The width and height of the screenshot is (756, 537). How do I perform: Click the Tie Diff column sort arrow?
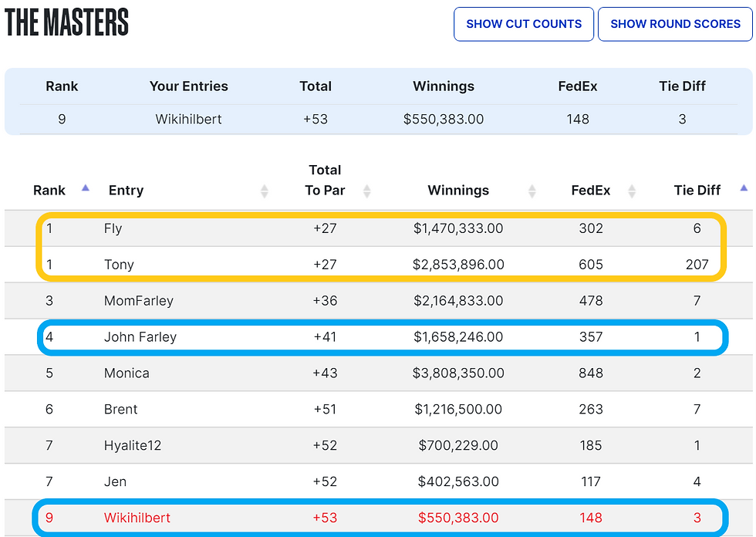744,187
